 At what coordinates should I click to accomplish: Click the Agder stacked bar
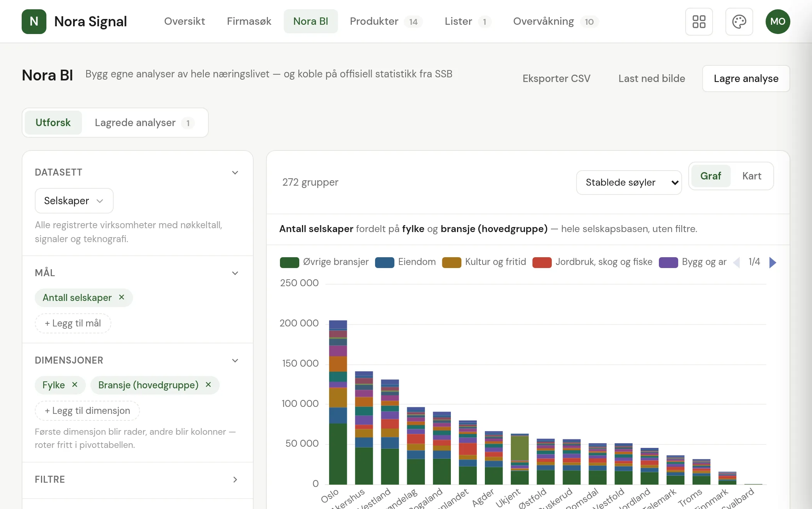(494, 458)
